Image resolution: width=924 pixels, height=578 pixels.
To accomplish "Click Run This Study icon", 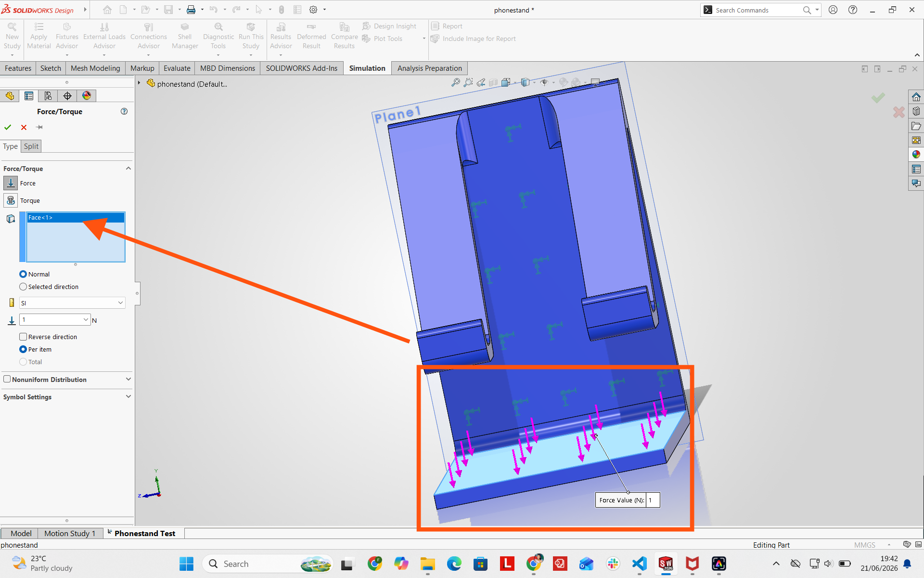I will 251,27.
